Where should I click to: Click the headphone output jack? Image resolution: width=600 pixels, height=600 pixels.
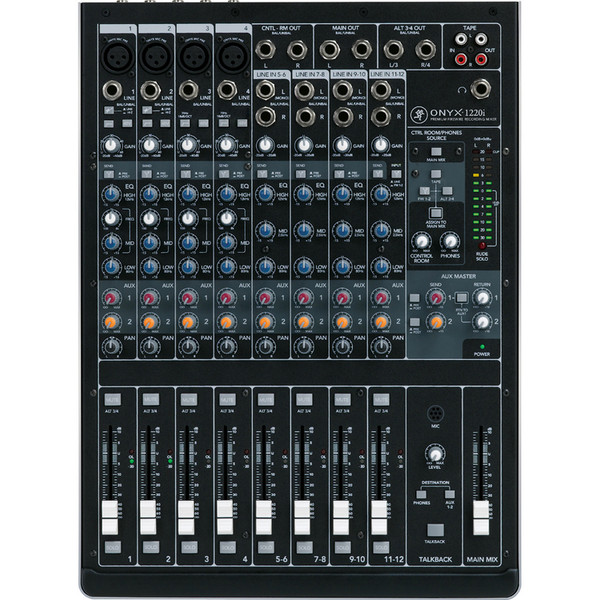pos(480,89)
